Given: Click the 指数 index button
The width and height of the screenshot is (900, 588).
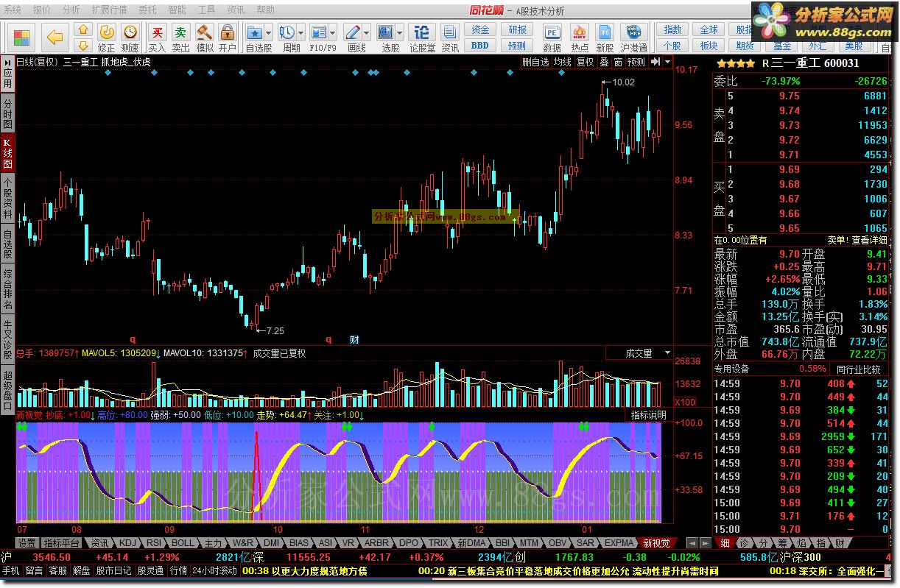Looking at the screenshot, I should pos(672,29).
